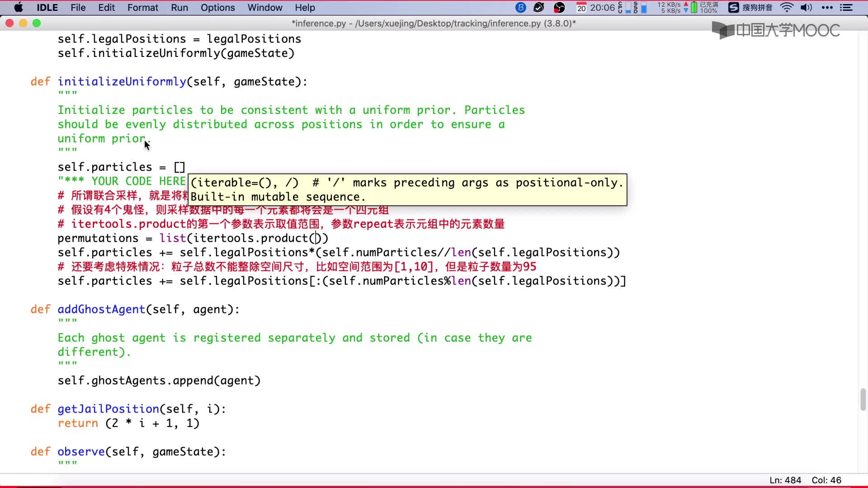The image size is (868, 488).
Task: Open the network speed monitor indicator
Action: [x=673, y=8]
